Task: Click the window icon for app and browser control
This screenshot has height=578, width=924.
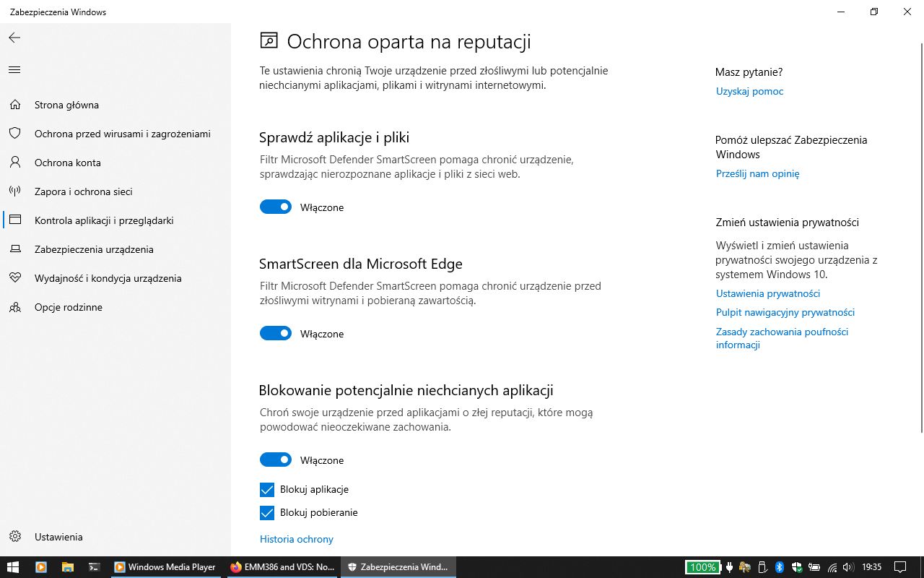Action: click(14, 220)
